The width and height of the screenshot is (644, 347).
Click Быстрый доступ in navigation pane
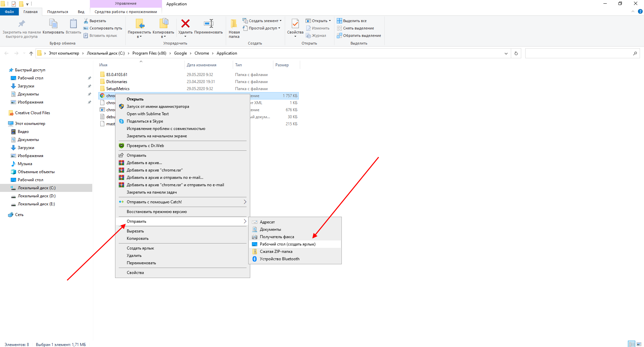tap(30, 70)
